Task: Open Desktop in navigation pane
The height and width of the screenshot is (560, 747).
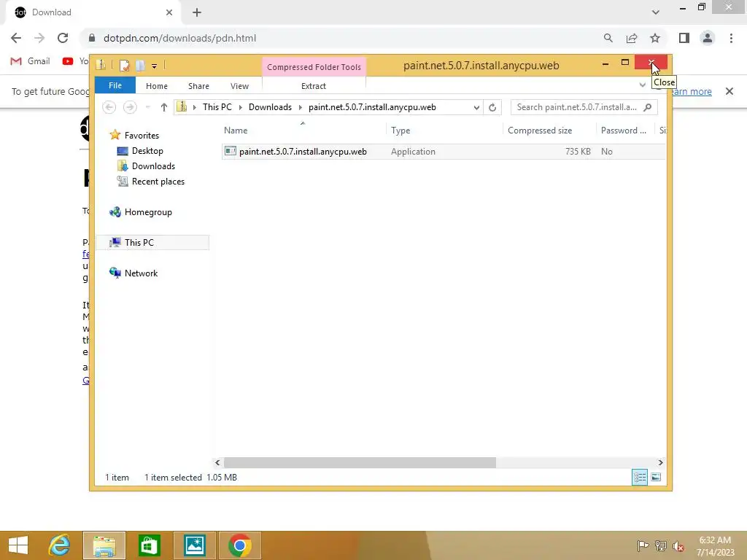Action: [147, 151]
